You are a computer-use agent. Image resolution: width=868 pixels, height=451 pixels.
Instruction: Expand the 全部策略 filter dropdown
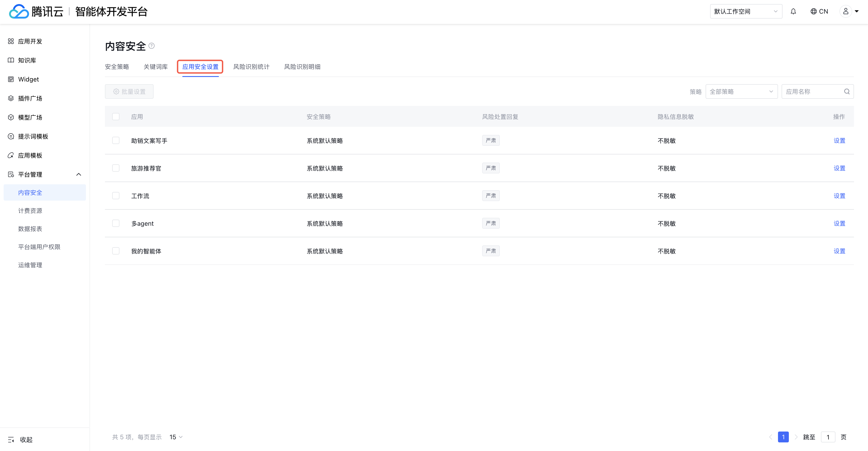[741, 92]
